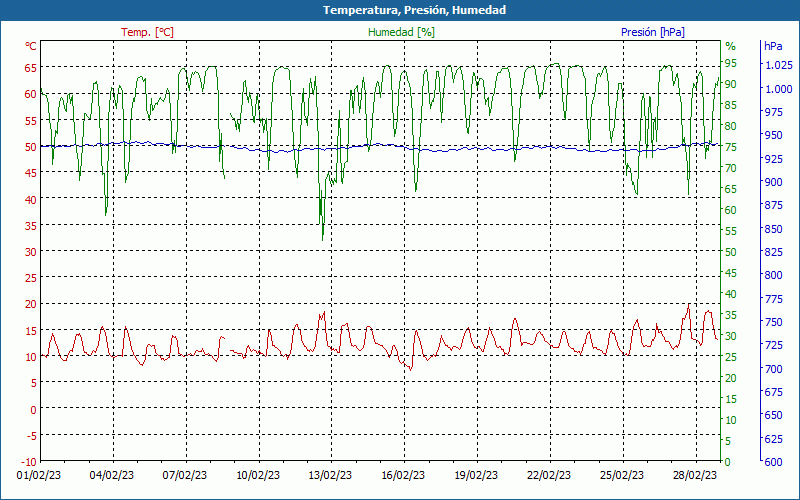
Task: Click the blue 'hPa' unit label
Action: coord(773,46)
